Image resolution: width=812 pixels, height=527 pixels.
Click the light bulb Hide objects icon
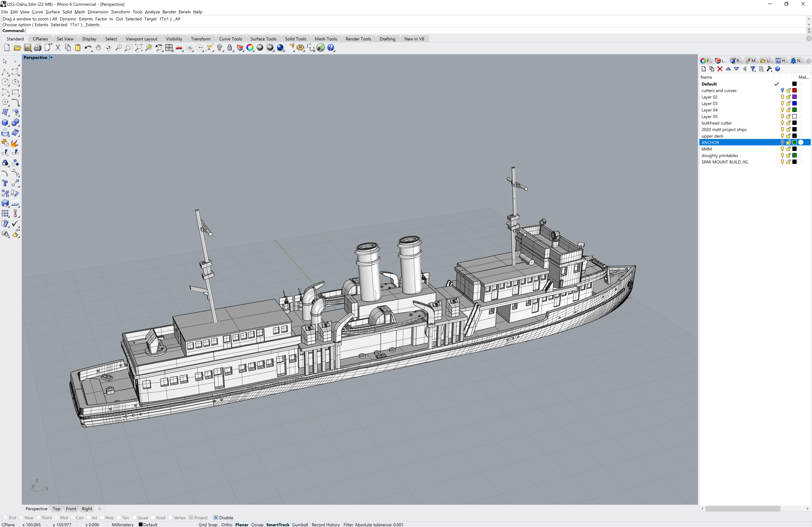point(220,48)
